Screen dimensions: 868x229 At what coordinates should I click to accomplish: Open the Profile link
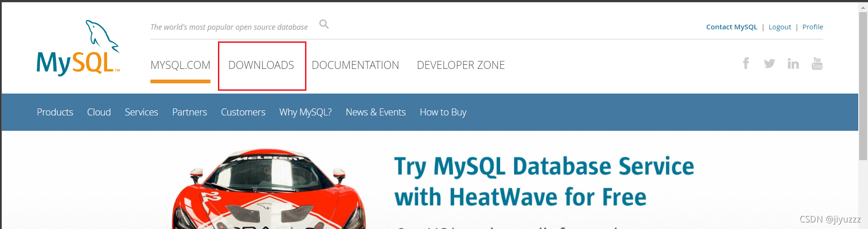click(x=813, y=27)
